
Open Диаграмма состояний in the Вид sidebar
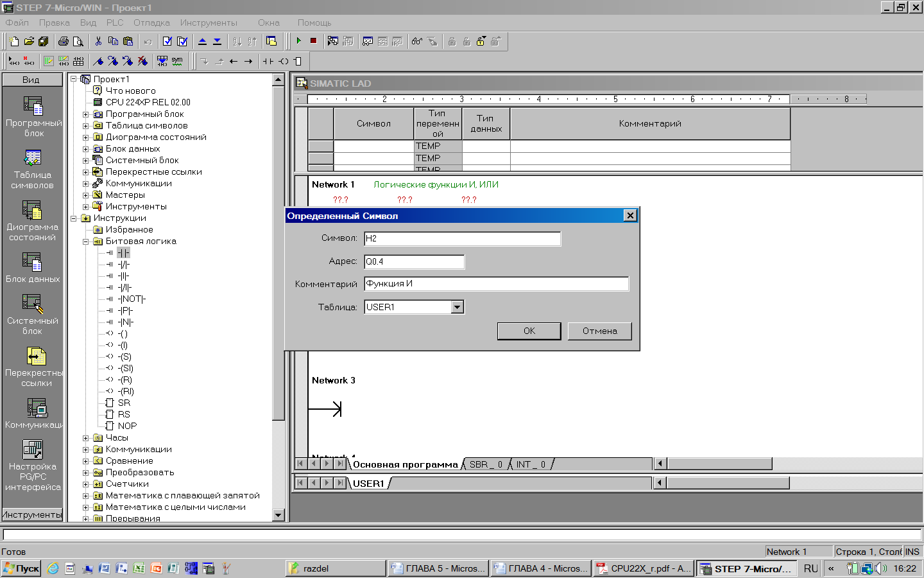point(33,220)
